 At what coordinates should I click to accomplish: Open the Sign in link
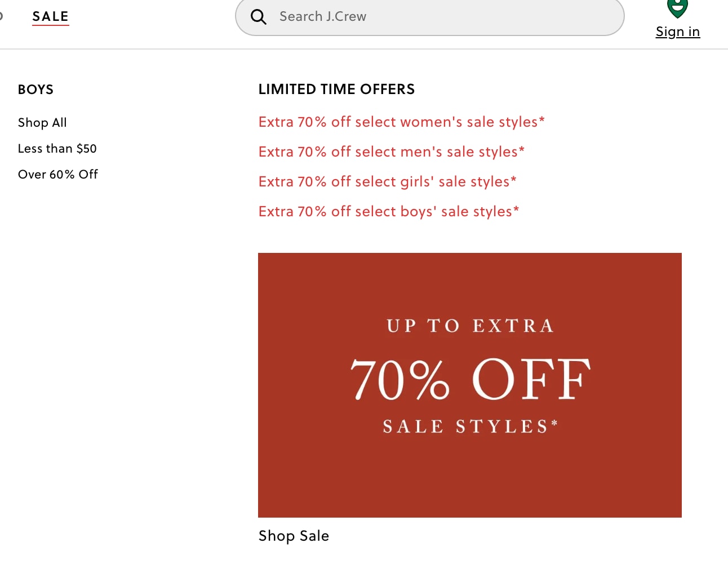678,32
